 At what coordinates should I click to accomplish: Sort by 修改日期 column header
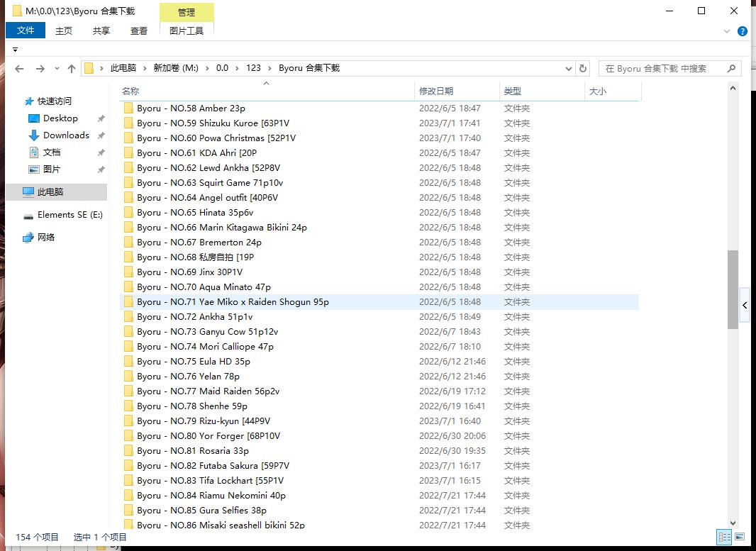pos(436,91)
